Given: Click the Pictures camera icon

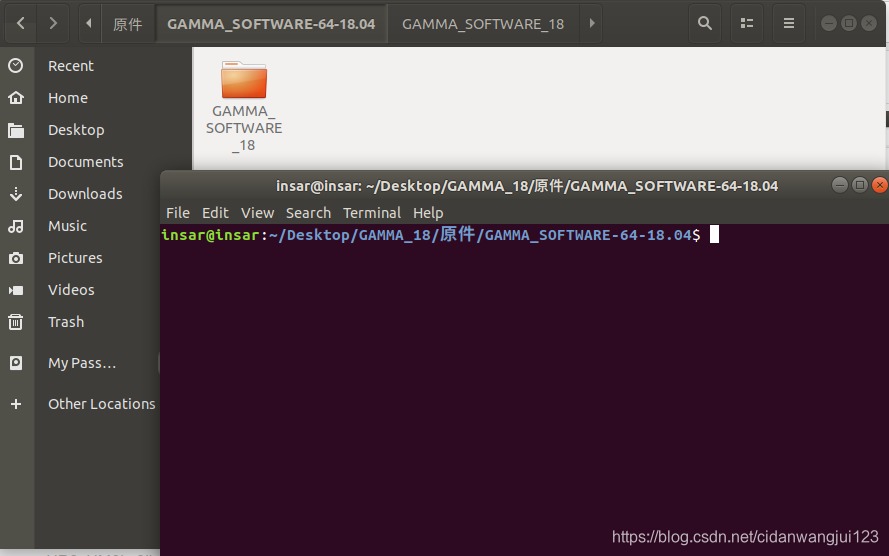Looking at the screenshot, I should [16, 258].
